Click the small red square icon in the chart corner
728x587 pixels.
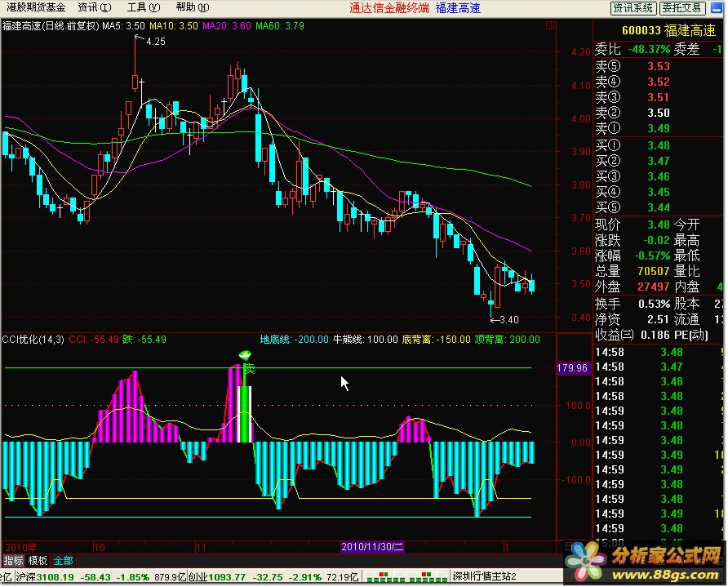point(550,25)
